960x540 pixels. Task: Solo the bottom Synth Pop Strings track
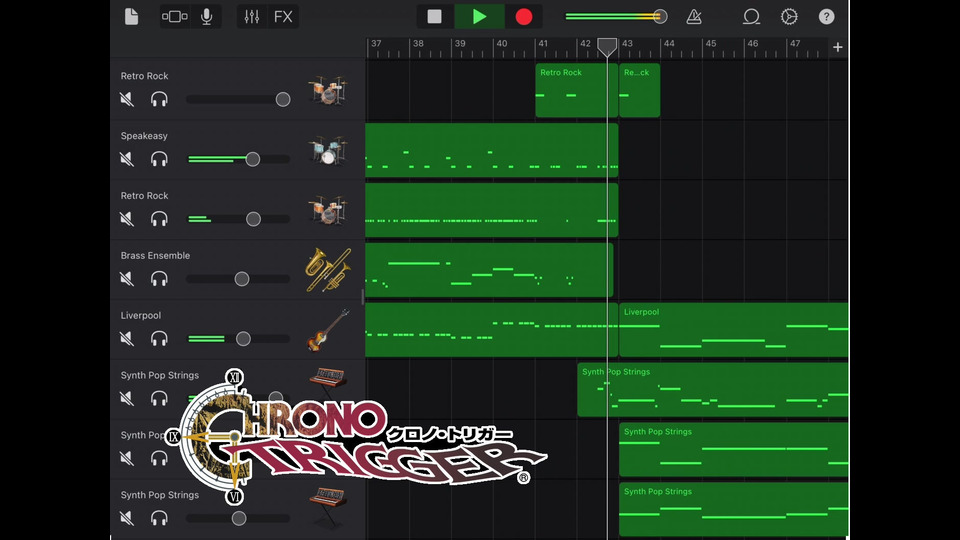tap(159, 518)
